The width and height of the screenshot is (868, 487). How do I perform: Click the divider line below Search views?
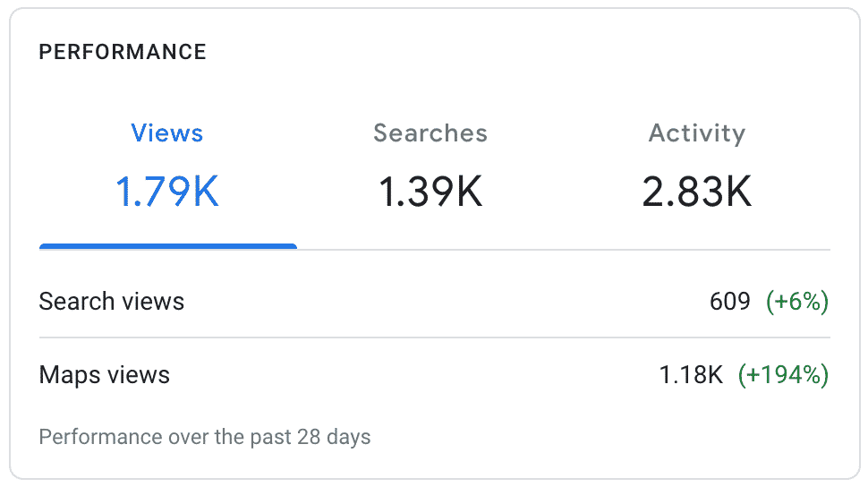point(434,337)
